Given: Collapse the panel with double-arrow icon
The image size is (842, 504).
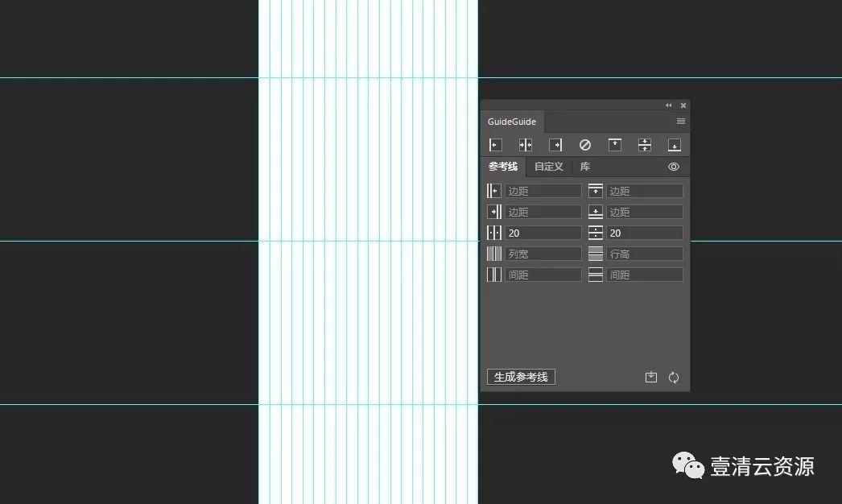Looking at the screenshot, I should tap(669, 105).
